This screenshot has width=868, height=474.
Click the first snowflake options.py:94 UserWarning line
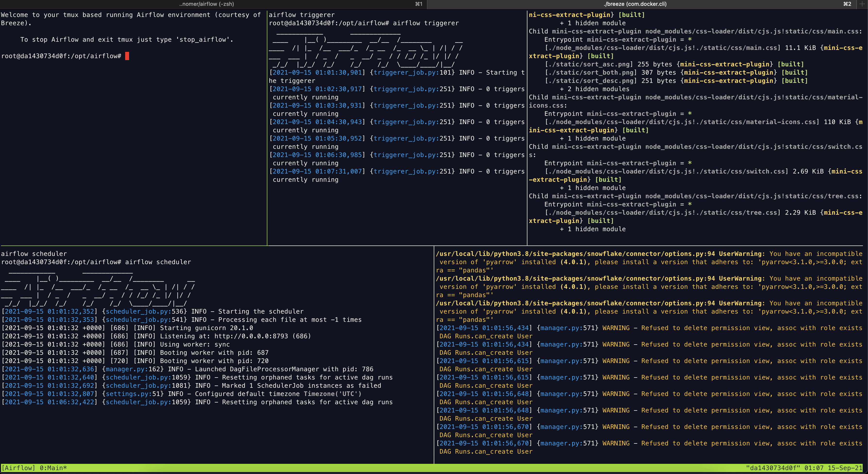coord(600,253)
